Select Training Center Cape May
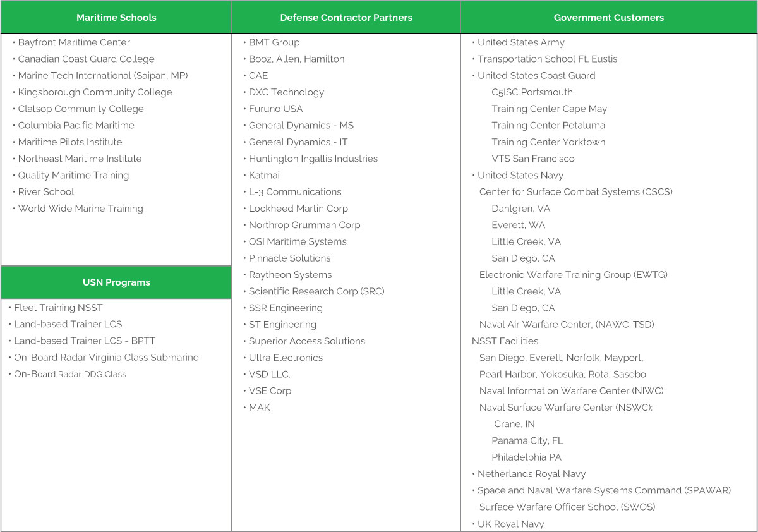This screenshot has height=532, width=758. click(x=549, y=109)
